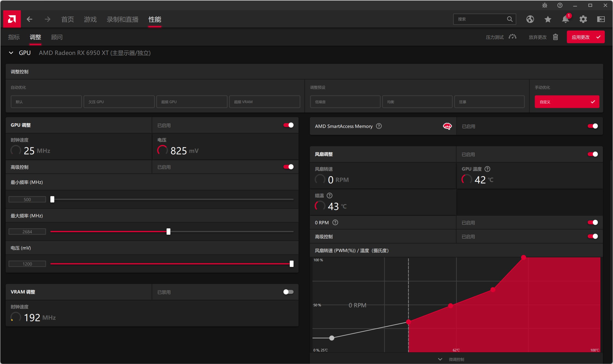Turn off the 0 RPM toggle
The width and height of the screenshot is (613, 364).
click(592, 222)
